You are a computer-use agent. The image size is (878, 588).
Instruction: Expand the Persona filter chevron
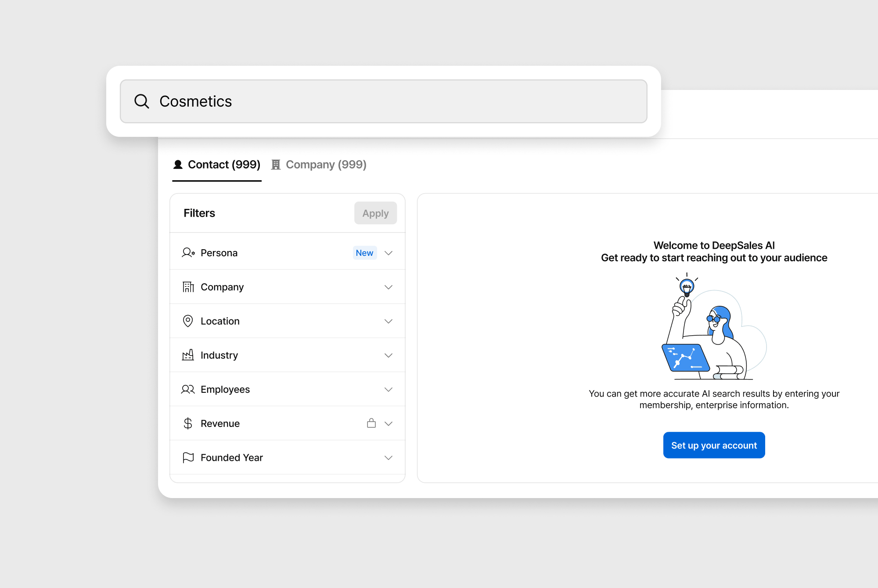[389, 253]
